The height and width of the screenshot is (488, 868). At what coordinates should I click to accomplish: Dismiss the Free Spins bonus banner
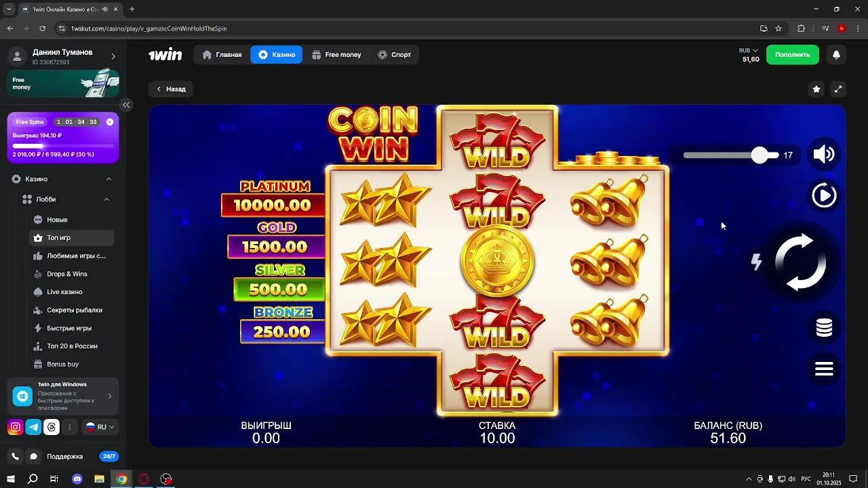tap(110, 122)
